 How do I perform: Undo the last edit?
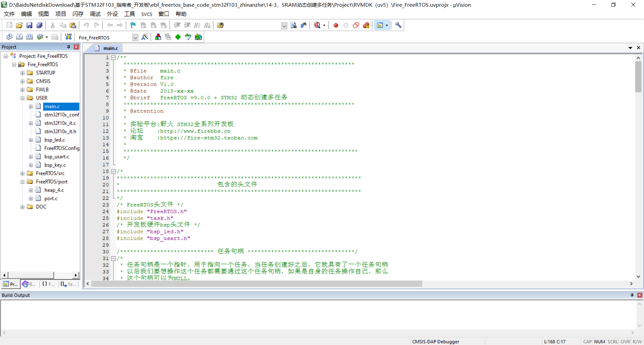point(86,25)
